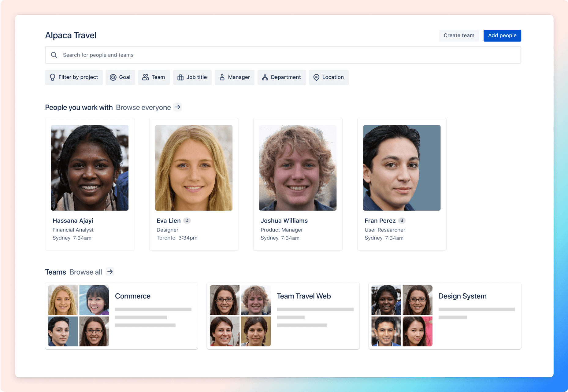Image resolution: width=568 pixels, height=392 pixels.
Task: Select the briefcase icon on Job title filter
Action: coord(180,77)
